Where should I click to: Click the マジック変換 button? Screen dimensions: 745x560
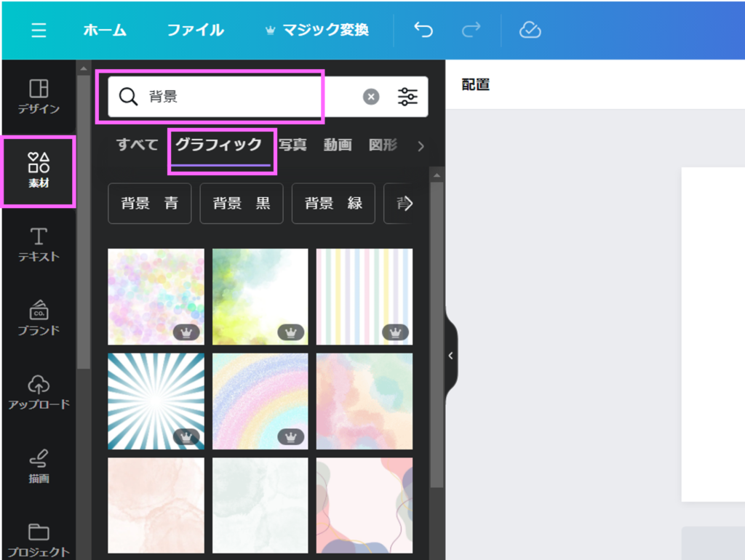[316, 30]
